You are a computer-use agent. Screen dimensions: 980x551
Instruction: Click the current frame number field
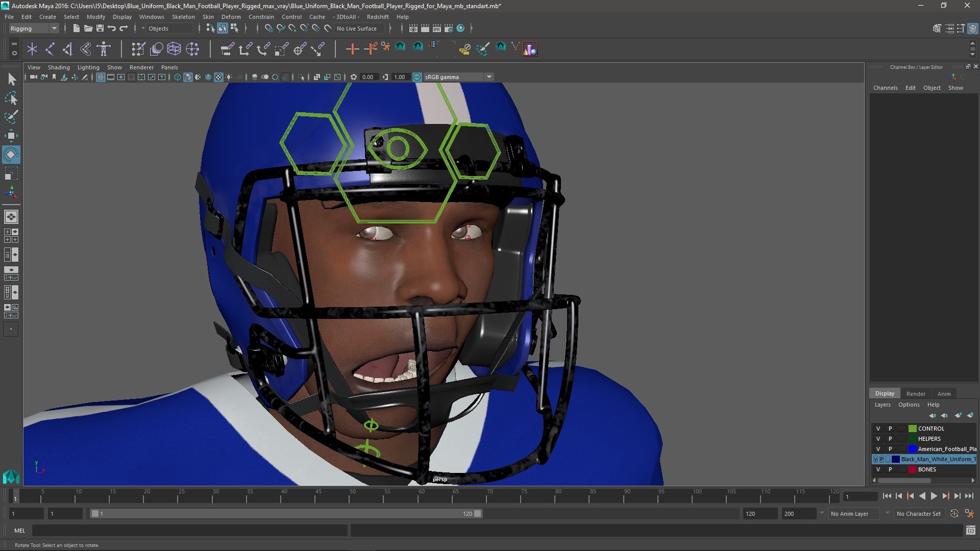point(861,496)
